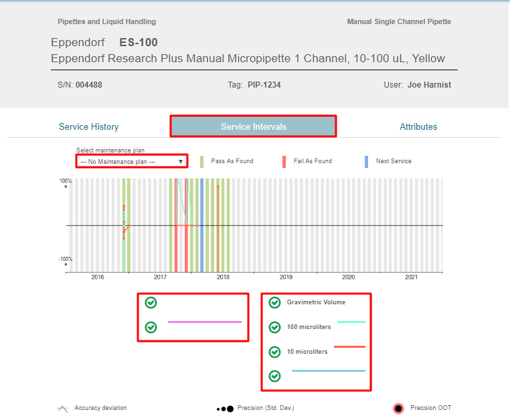Click the blue Next Service swatch
The width and height of the screenshot is (510, 420).
point(366,162)
